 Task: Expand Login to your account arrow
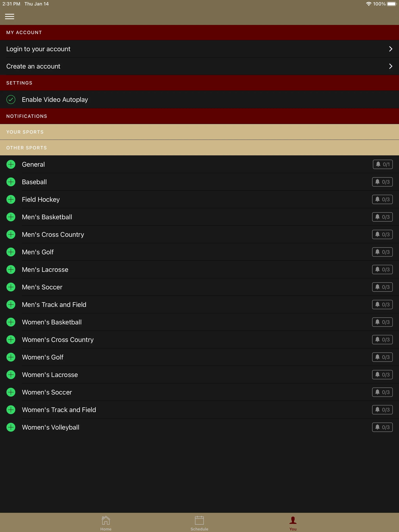(x=390, y=49)
